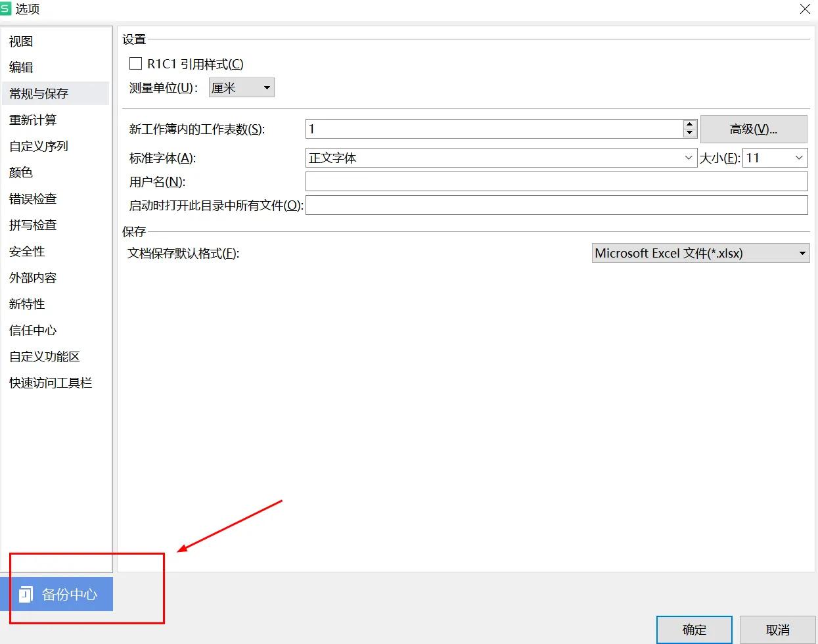Viewport: 818px width, 644px height.
Task: Click the 用户名 input field
Action: pos(557,181)
